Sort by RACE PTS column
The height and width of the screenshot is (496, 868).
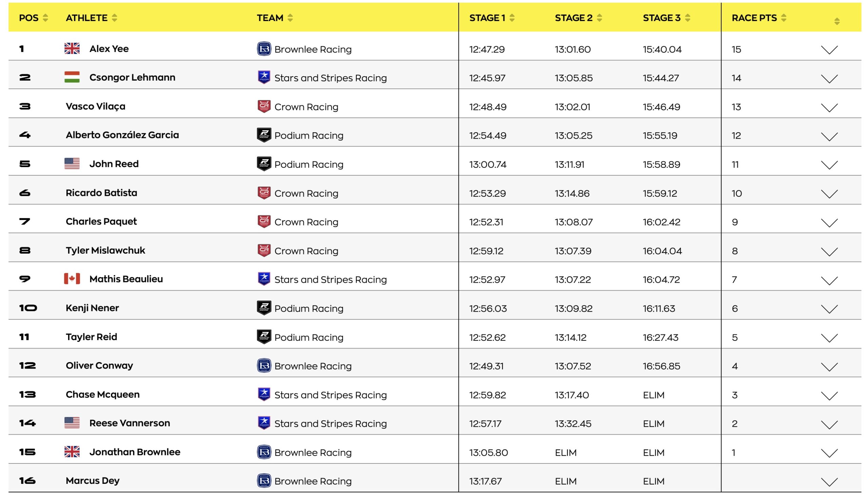tap(784, 18)
